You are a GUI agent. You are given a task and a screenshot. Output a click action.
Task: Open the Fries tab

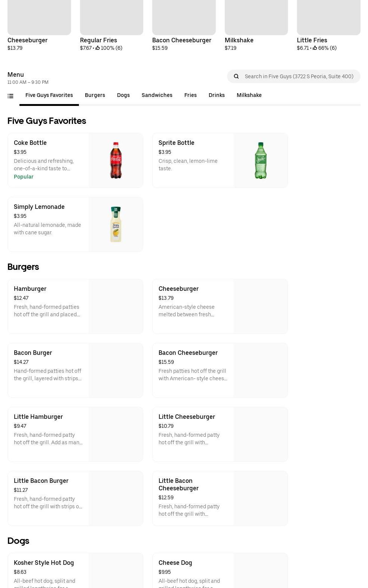[x=190, y=95]
